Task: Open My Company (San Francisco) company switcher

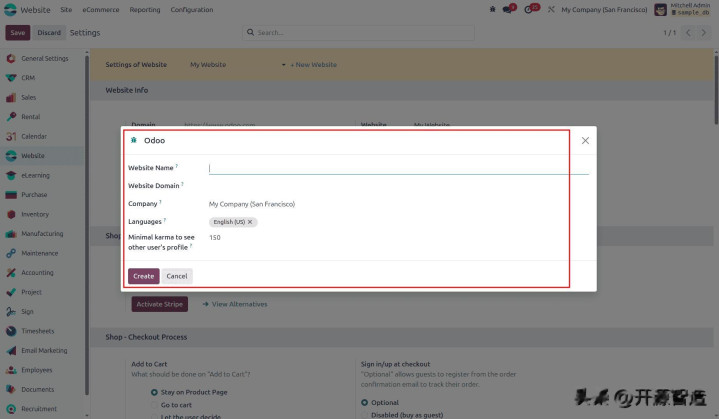Action: pyautogui.click(x=604, y=10)
